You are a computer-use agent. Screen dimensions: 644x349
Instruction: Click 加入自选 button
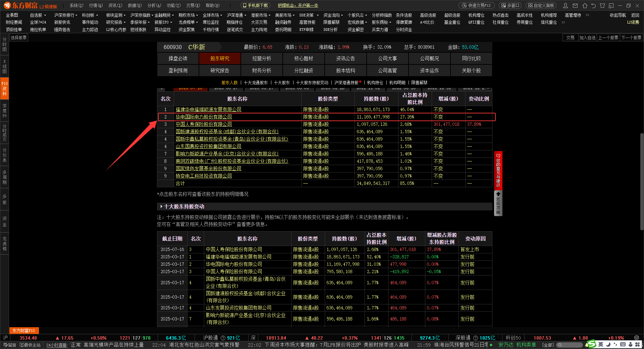(587, 38)
